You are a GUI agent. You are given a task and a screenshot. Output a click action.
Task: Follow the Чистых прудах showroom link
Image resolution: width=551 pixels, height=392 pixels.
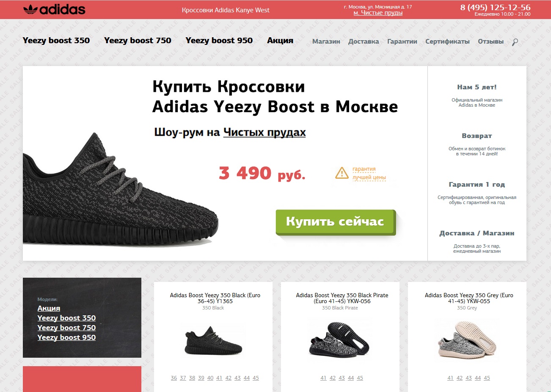tap(264, 133)
